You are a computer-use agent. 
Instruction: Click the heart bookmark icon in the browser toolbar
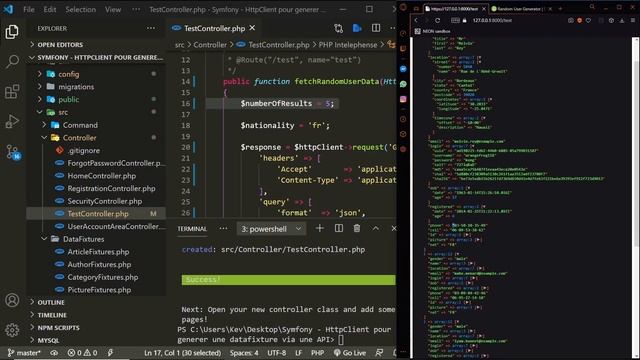point(588,20)
